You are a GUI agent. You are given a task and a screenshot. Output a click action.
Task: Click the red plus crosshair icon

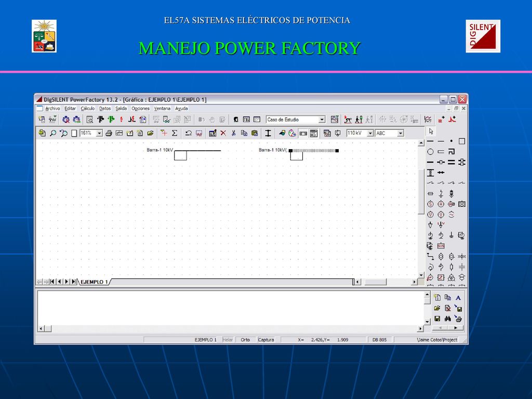(164, 134)
